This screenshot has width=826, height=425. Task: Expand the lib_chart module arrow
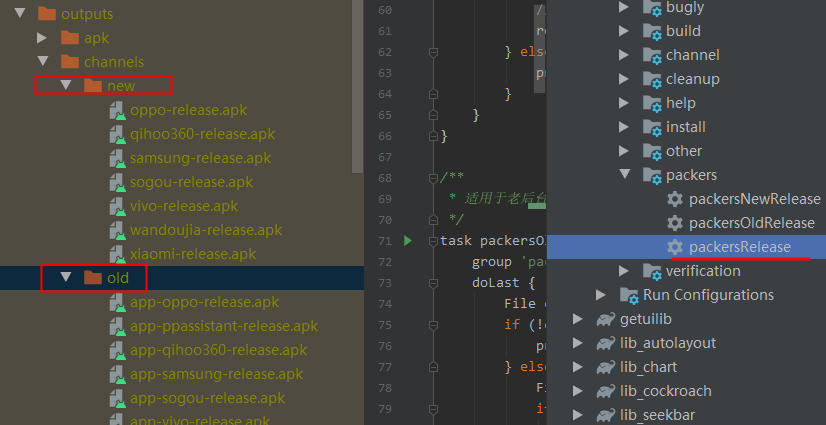tap(578, 367)
